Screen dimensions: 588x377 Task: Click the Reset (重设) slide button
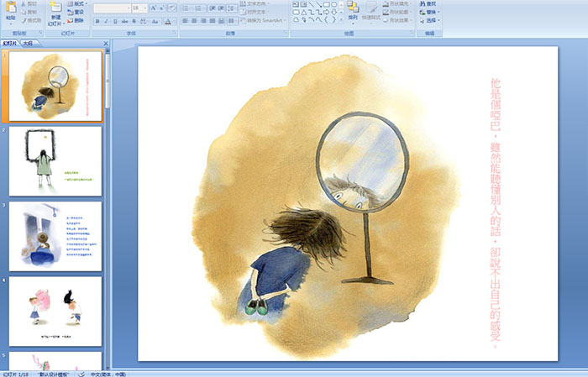pos(76,13)
